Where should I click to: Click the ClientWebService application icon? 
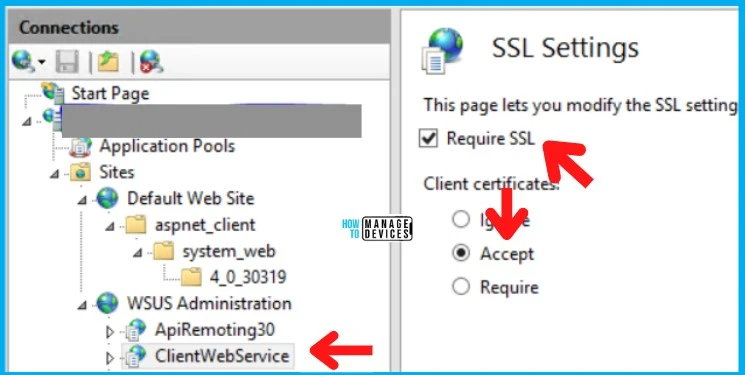[136, 356]
